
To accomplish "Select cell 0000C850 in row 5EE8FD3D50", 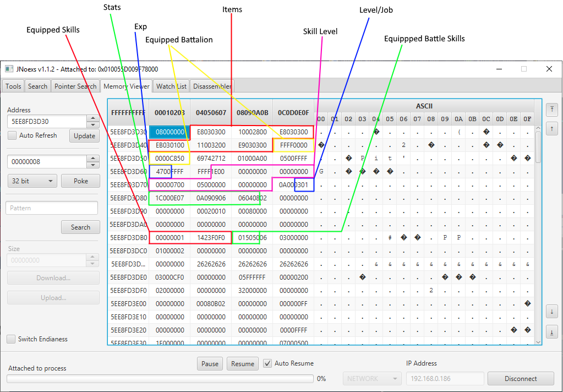I will pyautogui.click(x=170, y=159).
